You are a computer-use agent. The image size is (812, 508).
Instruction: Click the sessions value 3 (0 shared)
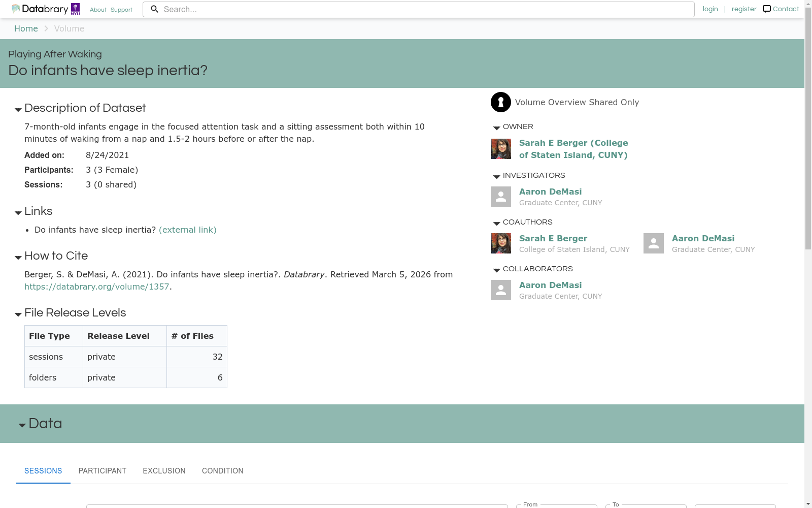(x=111, y=184)
